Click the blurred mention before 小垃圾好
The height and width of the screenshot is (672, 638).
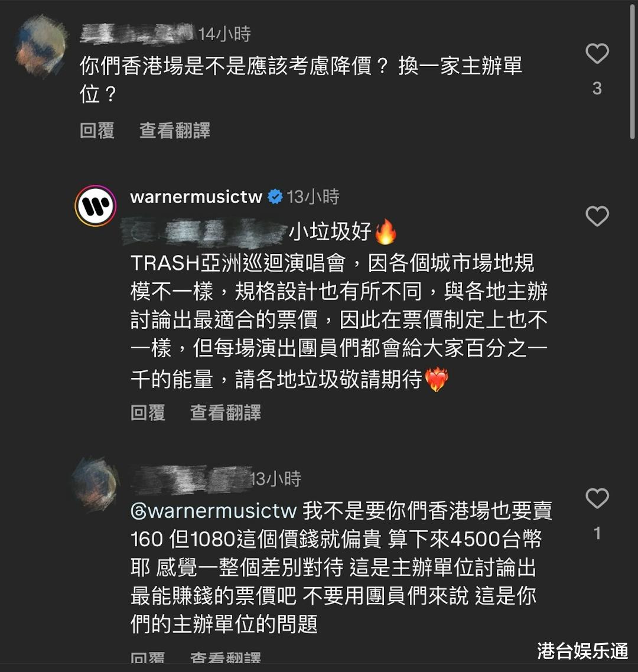(x=204, y=232)
